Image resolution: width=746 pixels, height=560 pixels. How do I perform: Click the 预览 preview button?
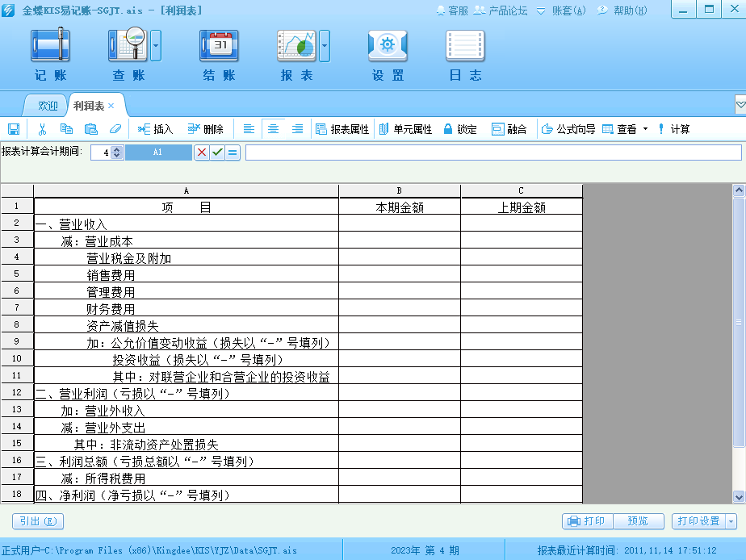(x=638, y=521)
